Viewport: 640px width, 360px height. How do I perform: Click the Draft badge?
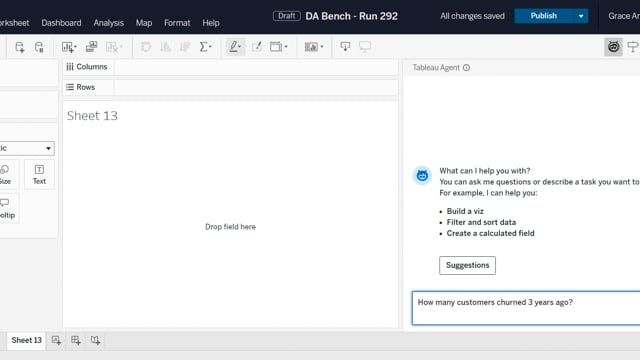pos(287,16)
